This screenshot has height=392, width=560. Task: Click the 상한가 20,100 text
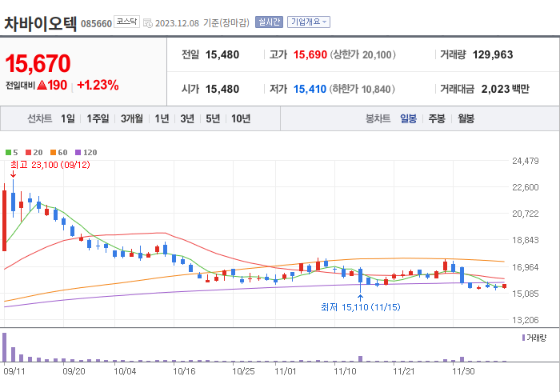pos(363,54)
